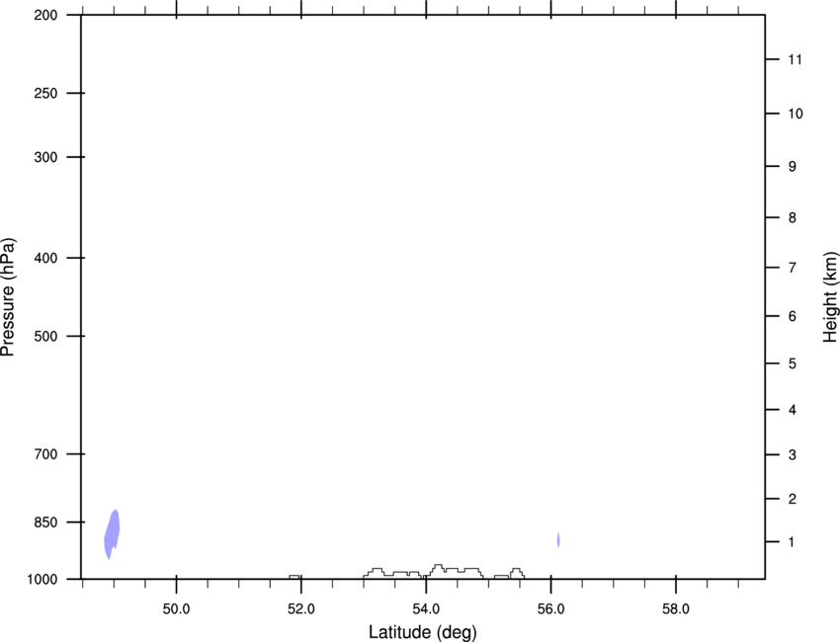Image resolution: width=840 pixels, height=642 pixels.
Task: Click the 400 pressure tick label
Action: (x=45, y=258)
